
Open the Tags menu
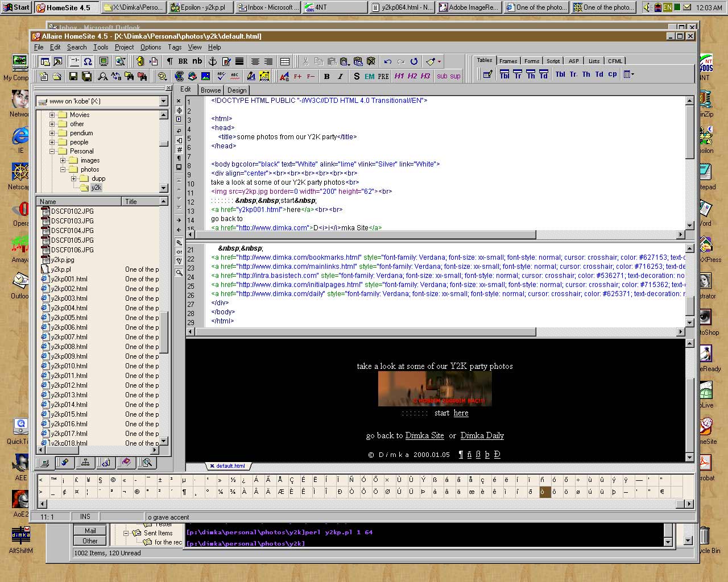(175, 47)
